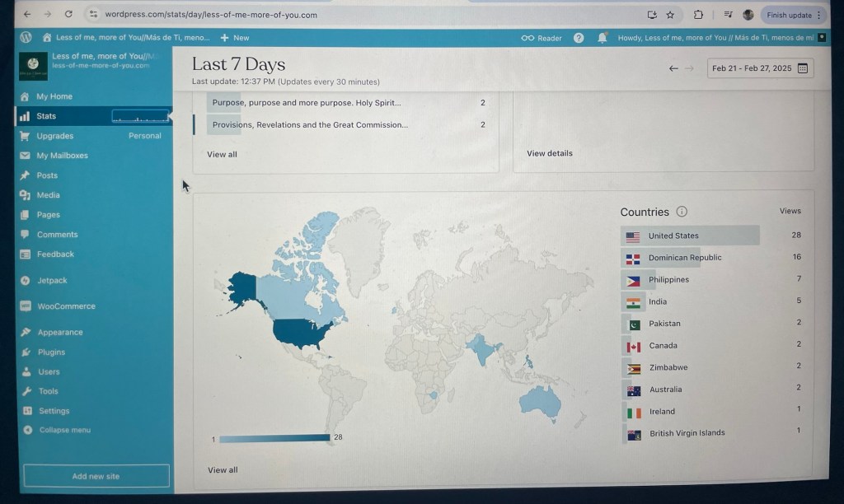Click the help question mark icon
The image size is (844, 504).
[579, 38]
